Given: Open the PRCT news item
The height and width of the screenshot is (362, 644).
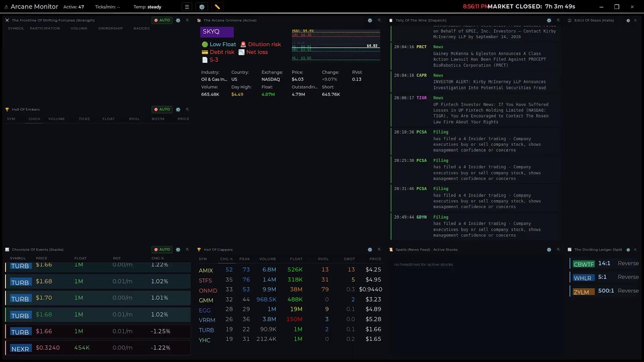Looking at the screenshot, I should [475, 56].
